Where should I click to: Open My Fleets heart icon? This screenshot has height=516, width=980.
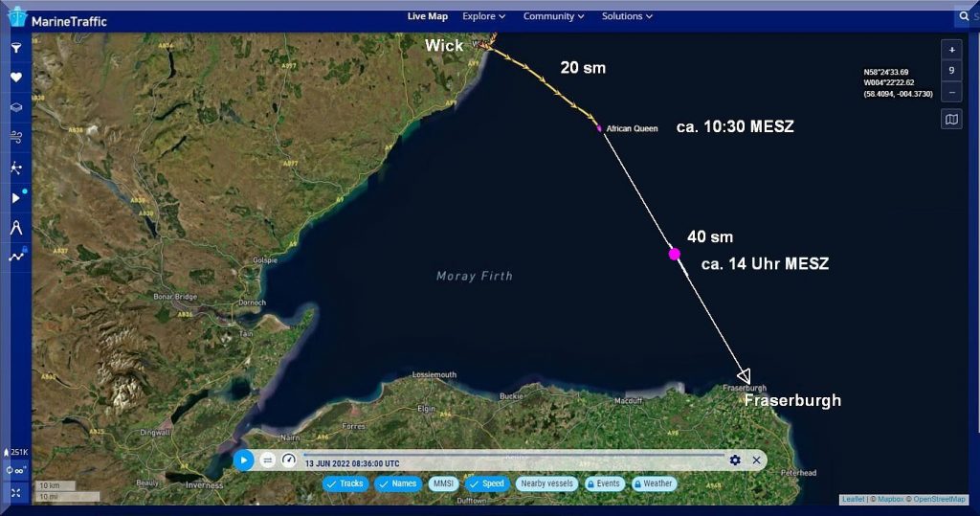pos(16,78)
